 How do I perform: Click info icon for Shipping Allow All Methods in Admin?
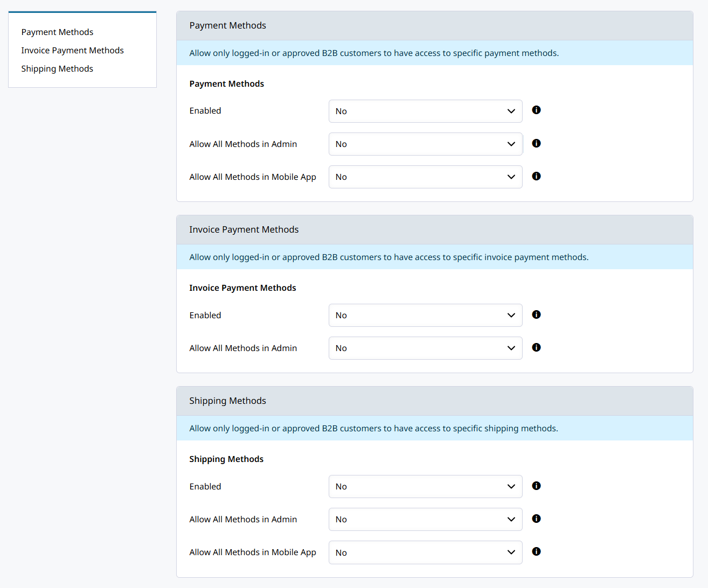click(x=536, y=519)
